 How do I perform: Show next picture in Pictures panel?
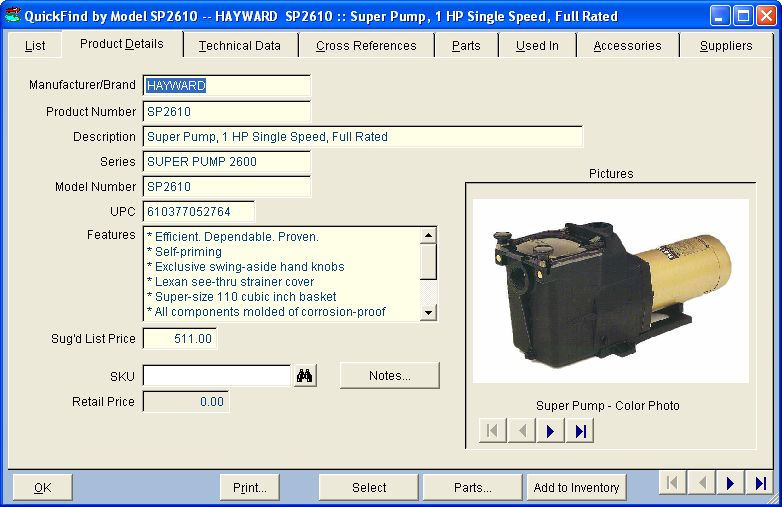click(551, 431)
